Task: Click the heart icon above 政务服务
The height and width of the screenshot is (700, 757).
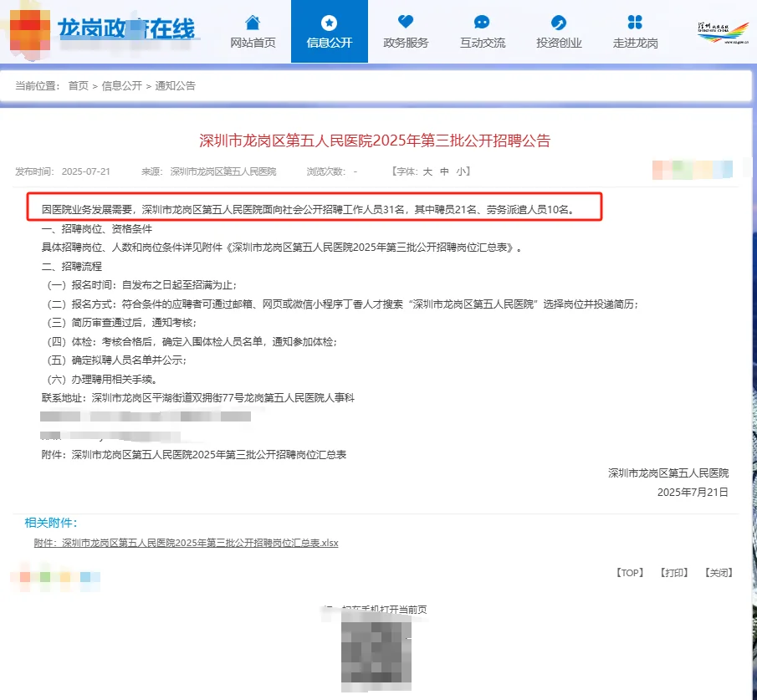Action: tap(406, 22)
